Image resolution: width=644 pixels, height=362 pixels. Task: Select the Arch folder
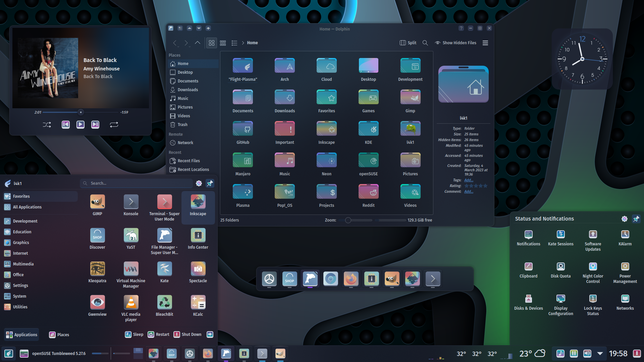285,70
